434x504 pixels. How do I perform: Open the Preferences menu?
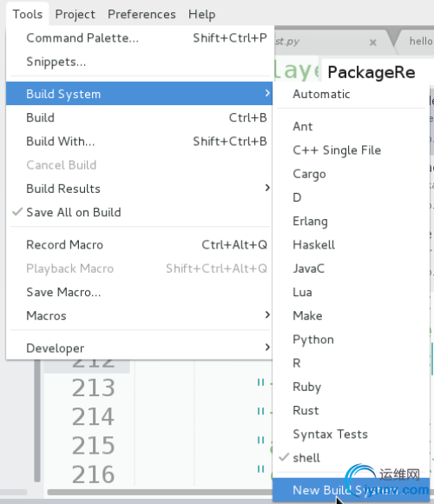tap(141, 14)
